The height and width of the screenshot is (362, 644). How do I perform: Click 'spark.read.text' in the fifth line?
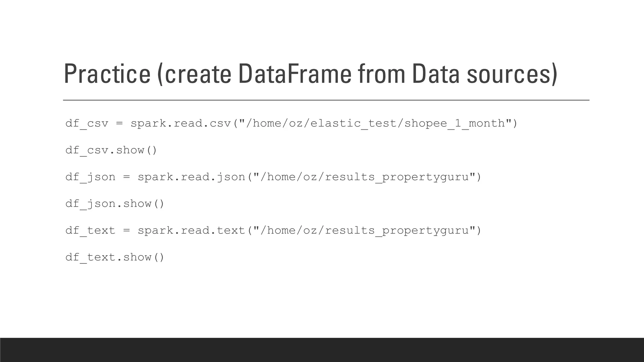(x=192, y=231)
